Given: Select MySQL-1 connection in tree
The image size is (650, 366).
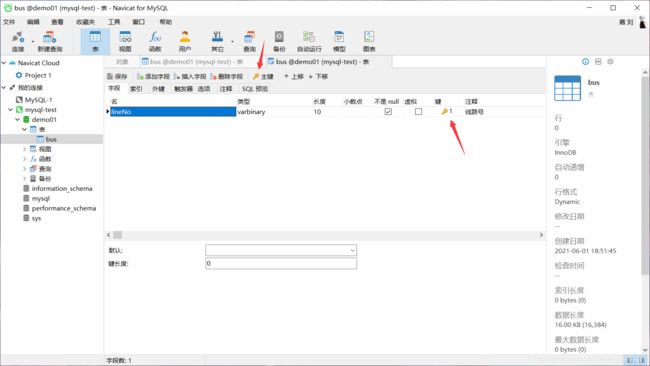Looking at the screenshot, I should (38, 100).
